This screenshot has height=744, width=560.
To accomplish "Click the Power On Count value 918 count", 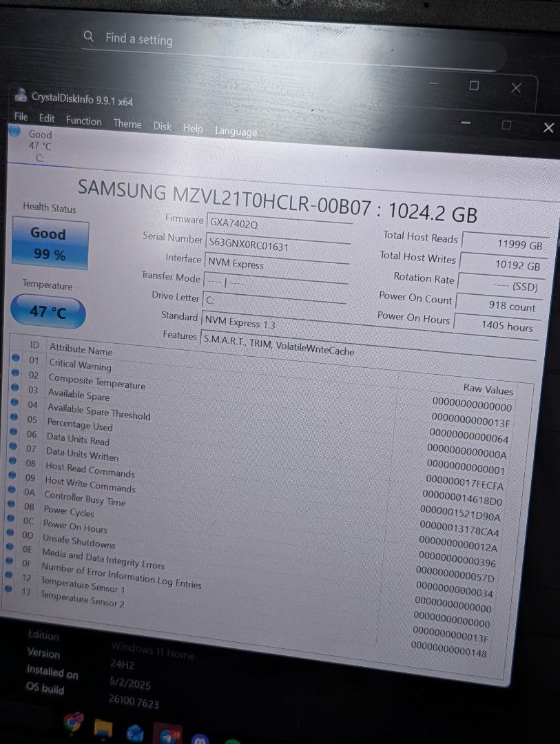I will [499, 305].
